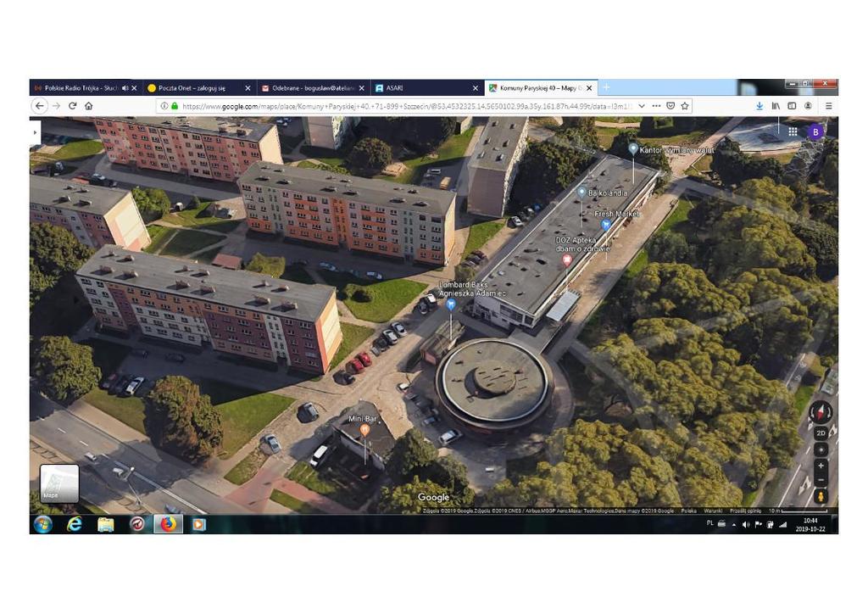Viewport: 868px width, 614px height.
Task: Click the zoom in plus button
Action: 821,466
